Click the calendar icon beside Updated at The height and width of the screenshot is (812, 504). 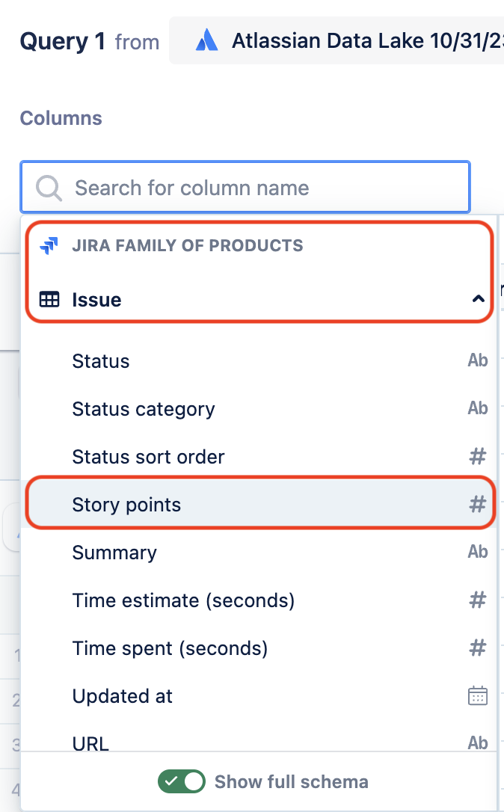[x=477, y=695]
